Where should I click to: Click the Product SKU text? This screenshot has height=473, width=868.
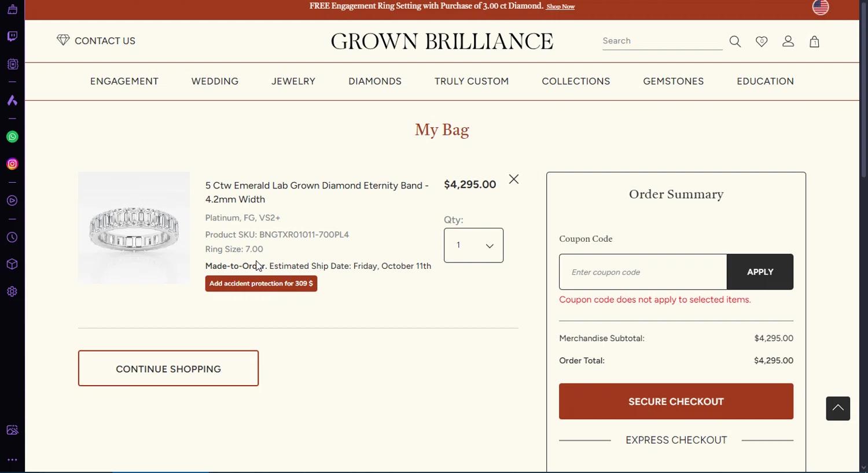(277, 235)
